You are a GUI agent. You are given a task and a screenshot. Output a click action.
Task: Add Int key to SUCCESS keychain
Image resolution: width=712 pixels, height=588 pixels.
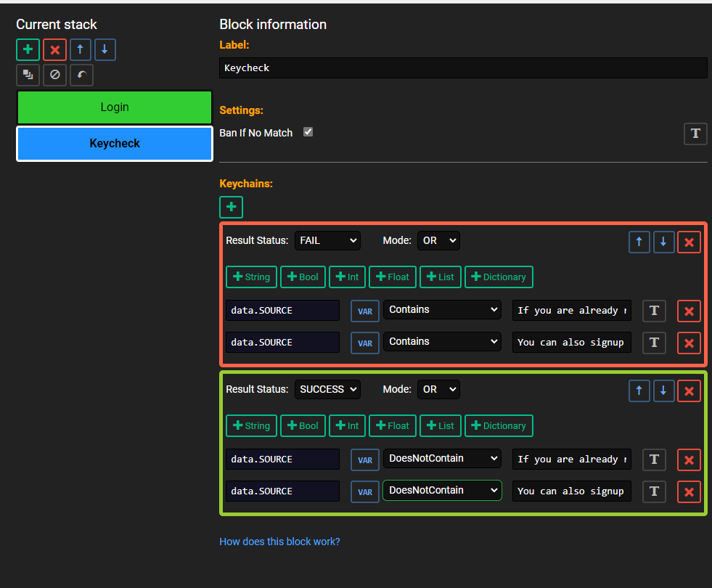click(347, 426)
